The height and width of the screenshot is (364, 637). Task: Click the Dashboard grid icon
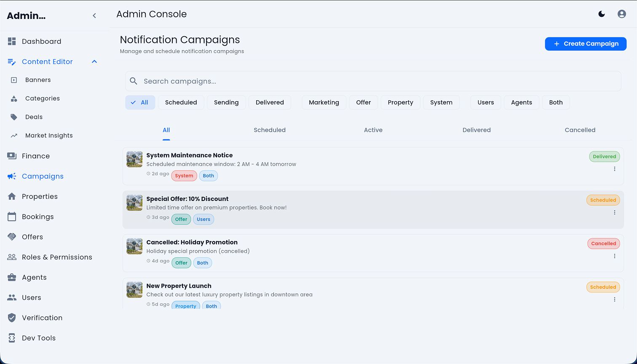tap(12, 41)
